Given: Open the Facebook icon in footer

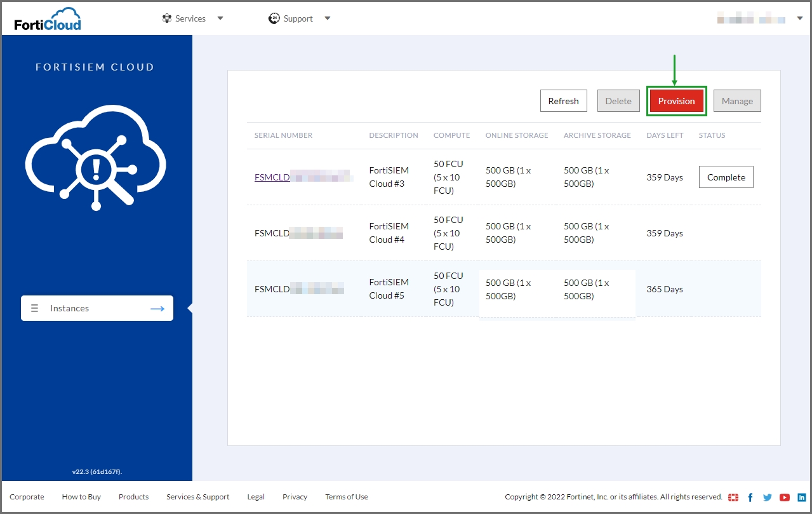Looking at the screenshot, I should tap(750, 497).
